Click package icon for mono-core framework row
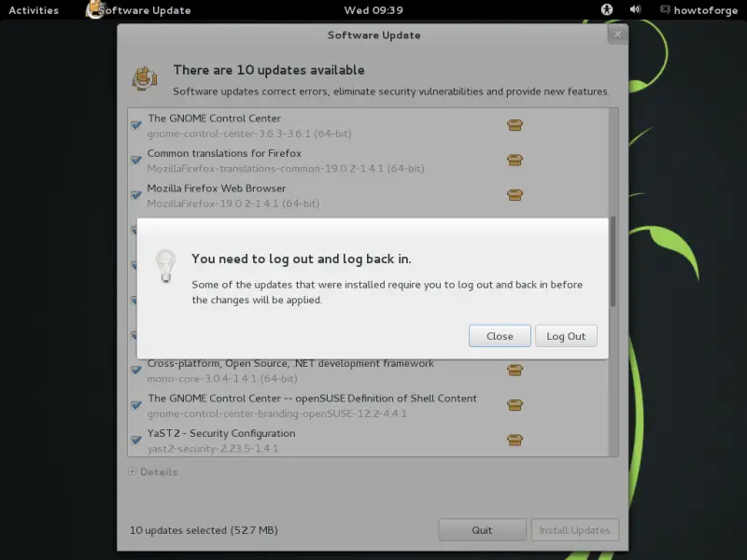This screenshot has width=747, height=560. click(514, 370)
